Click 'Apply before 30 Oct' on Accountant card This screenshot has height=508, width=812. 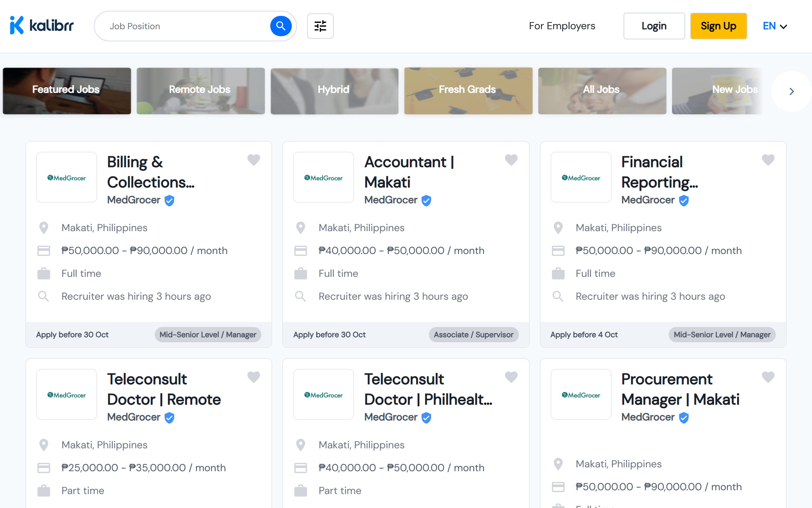click(x=330, y=335)
